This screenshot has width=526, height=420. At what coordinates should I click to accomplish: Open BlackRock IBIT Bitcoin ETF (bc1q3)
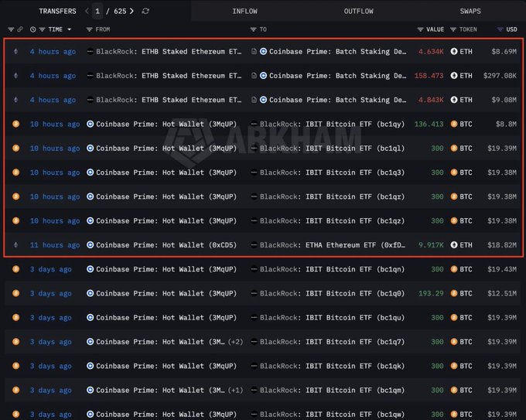332,172
